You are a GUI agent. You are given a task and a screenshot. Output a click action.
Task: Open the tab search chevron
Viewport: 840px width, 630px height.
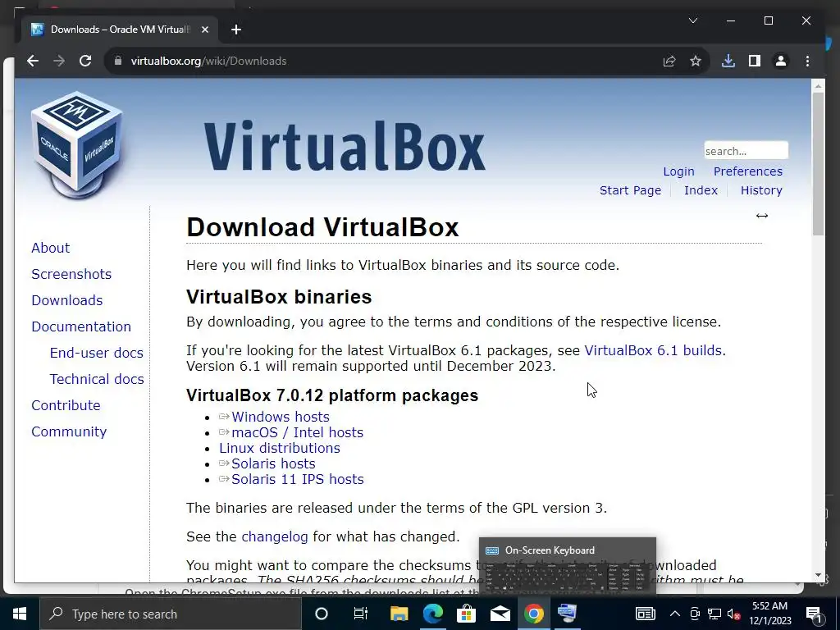[692, 21]
